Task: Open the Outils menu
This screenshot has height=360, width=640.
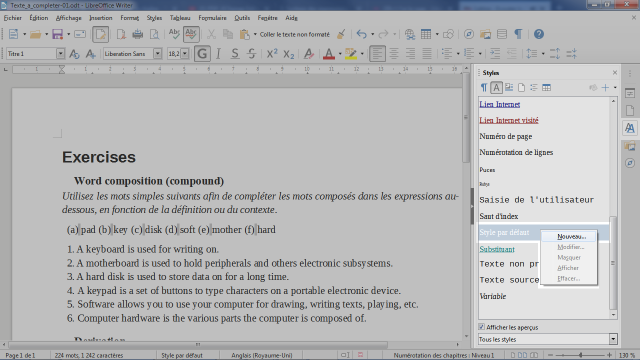Action: (x=242, y=18)
